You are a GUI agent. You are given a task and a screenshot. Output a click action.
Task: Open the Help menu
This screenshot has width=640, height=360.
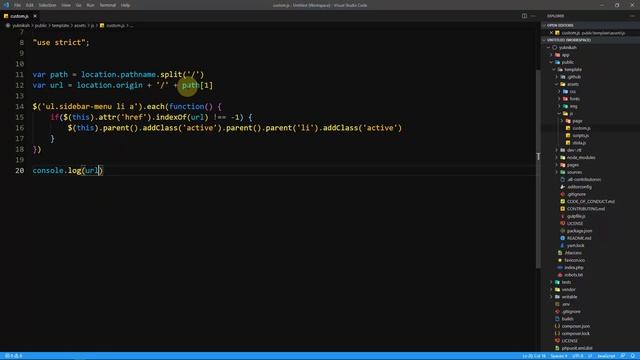[125, 5]
